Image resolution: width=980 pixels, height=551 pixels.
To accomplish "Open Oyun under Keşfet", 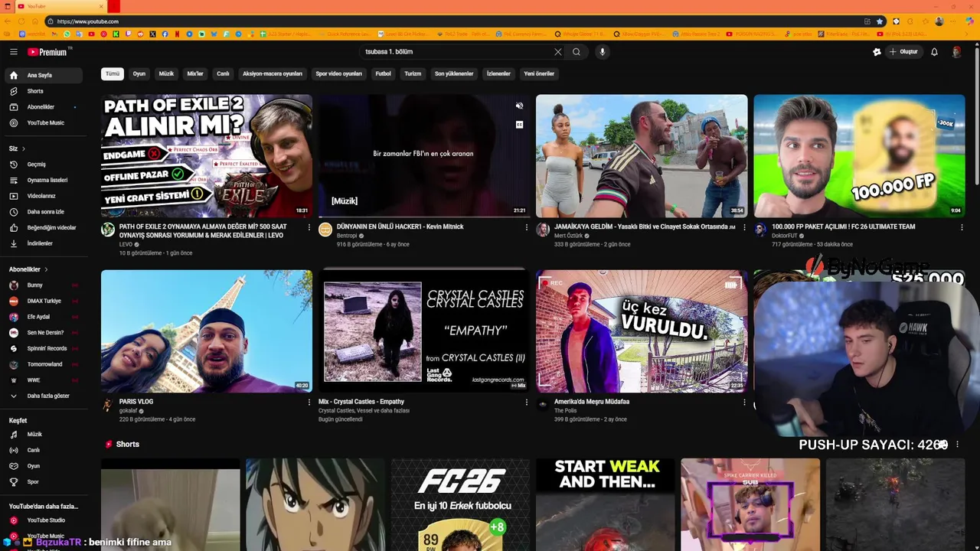I will coord(43,466).
